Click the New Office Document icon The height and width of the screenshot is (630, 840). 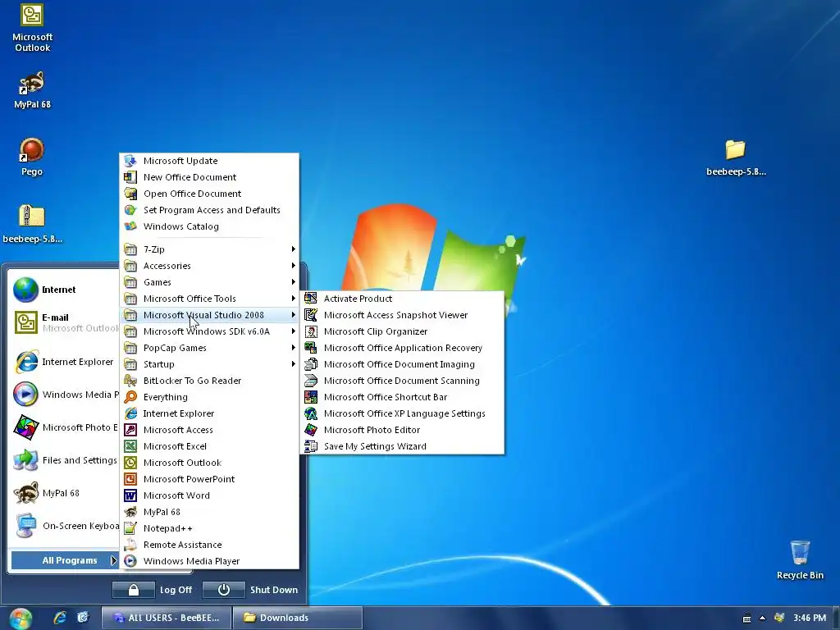coord(130,177)
